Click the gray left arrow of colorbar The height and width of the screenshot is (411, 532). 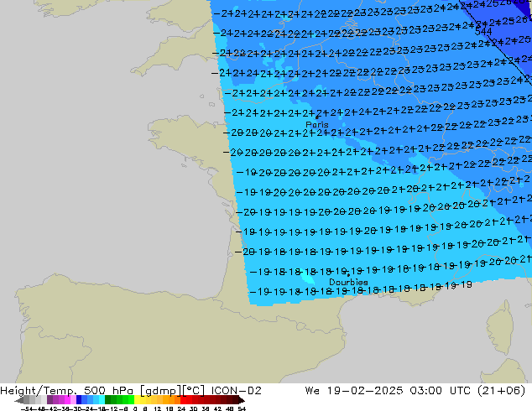(x=18, y=400)
